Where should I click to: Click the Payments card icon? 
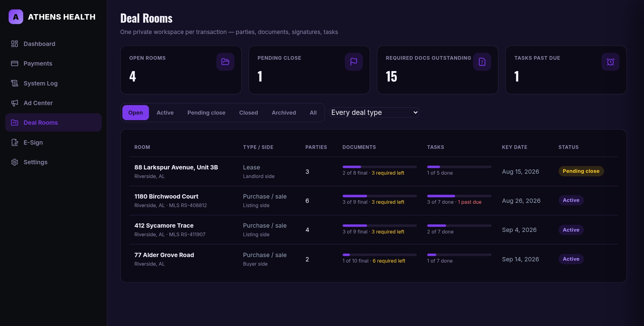pyautogui.click(x=14, y=63)
